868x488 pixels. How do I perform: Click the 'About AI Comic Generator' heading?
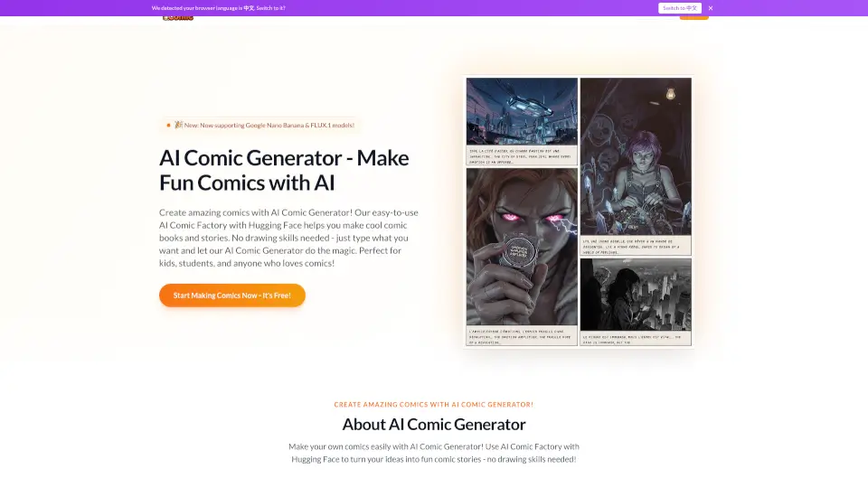pos(434,425)
